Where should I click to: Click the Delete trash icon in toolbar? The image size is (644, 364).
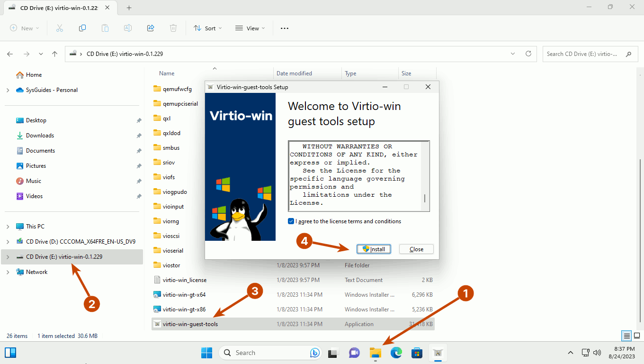pos(173,28)
